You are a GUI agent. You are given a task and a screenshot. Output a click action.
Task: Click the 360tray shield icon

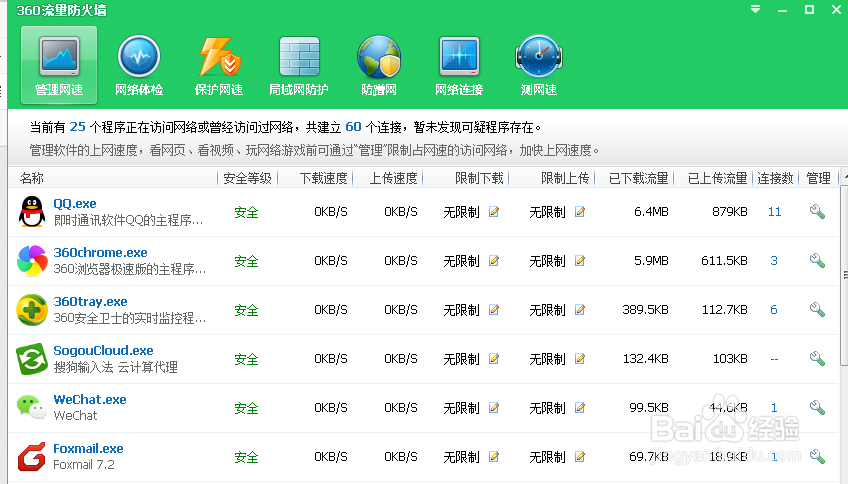tap(32, 310)
